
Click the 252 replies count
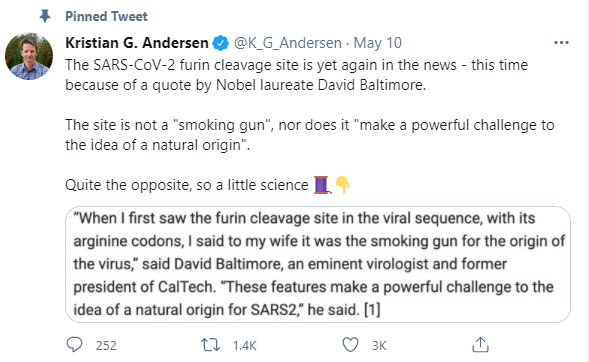point(106,345)
